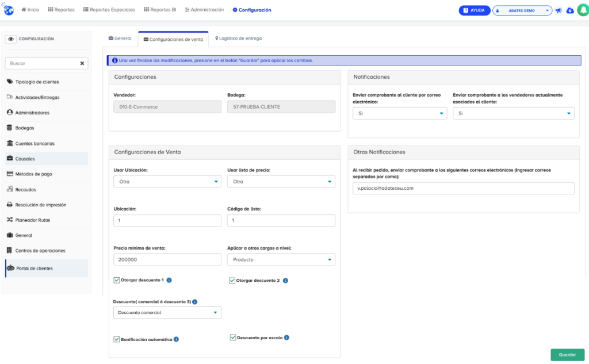Click the Guardar button
The height and width of the screenshot is (364, 589).
[567, 355]
